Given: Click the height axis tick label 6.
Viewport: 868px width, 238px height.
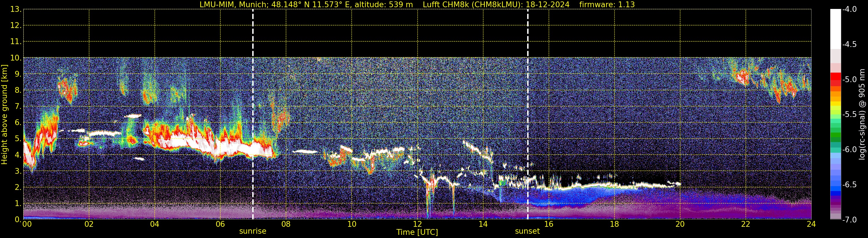Looking at the screenshot, I should 18,123.
